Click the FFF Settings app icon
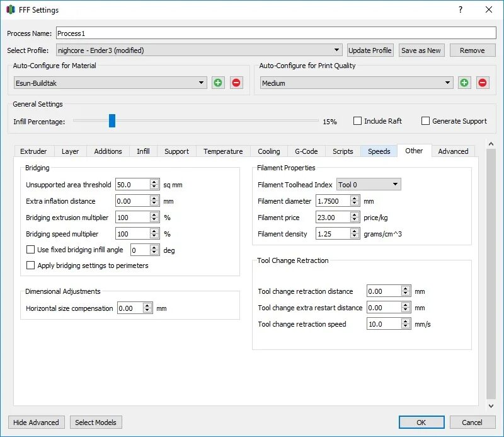Image resolution: width=504 pixels, height=437 pixels. 11,9
